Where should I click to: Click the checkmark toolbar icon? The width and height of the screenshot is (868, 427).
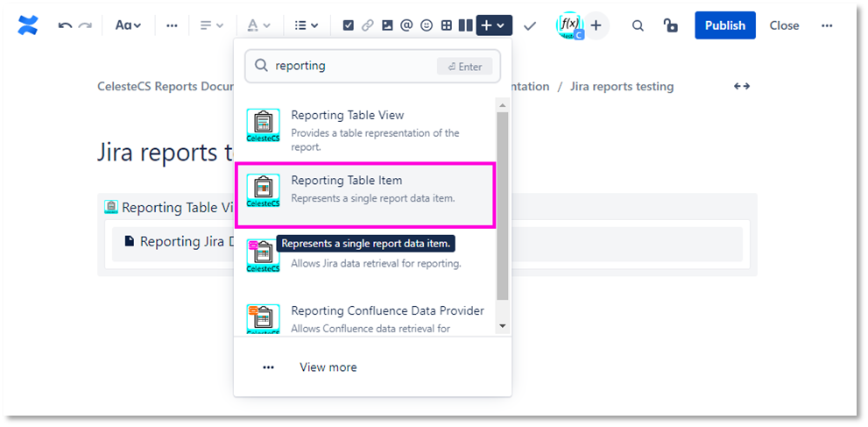[530, 25]
